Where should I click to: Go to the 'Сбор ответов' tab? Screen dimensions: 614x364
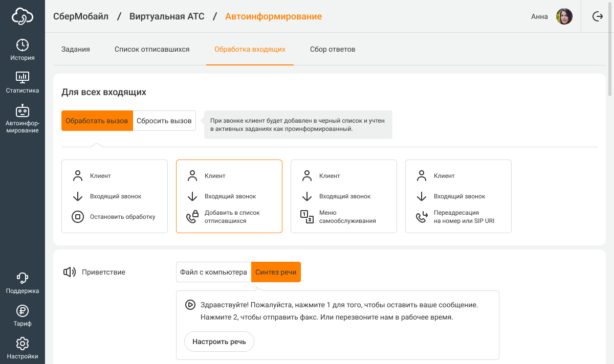pos(333,50)
